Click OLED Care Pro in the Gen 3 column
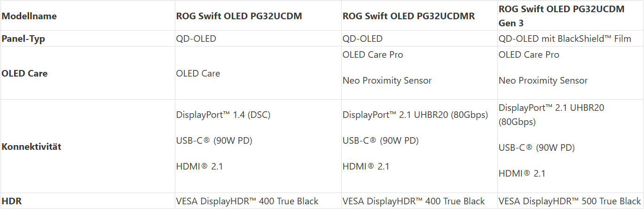Viewport: 644px width, 209px height. point(529,54)
